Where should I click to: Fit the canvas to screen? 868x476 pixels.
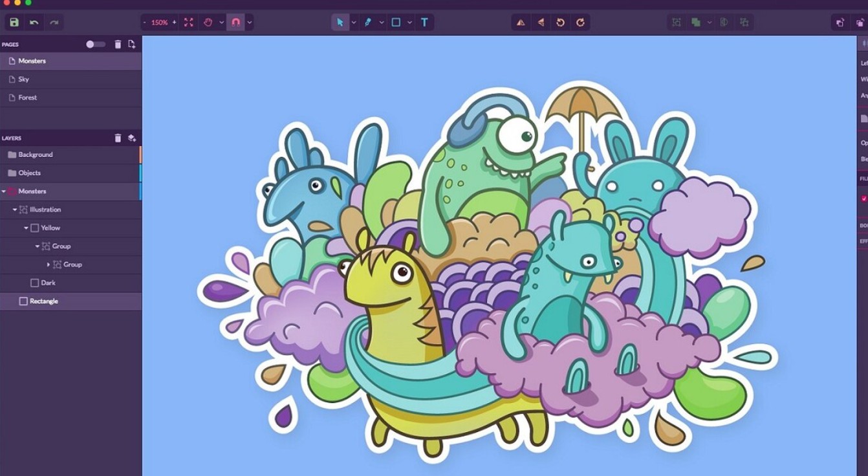188,22
